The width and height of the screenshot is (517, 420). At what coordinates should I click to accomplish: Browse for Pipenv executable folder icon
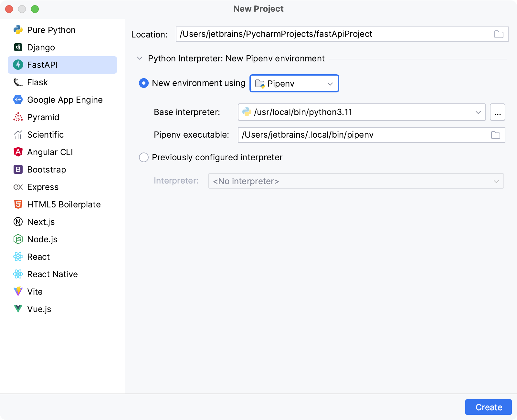(x=496, y=135)
